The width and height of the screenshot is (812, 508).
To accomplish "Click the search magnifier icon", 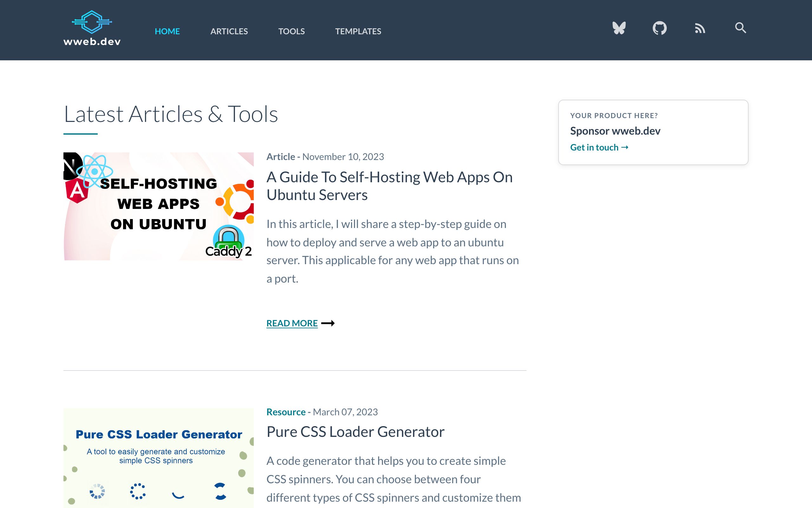I will point(741,28).
